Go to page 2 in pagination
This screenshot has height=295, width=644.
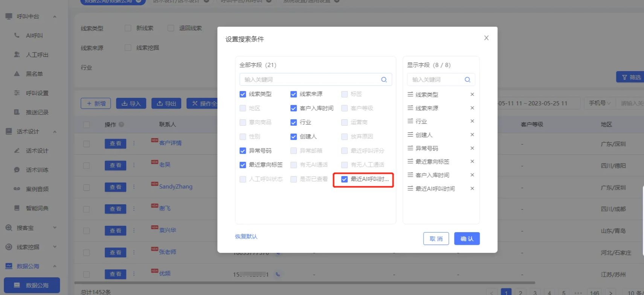[520, 292]
